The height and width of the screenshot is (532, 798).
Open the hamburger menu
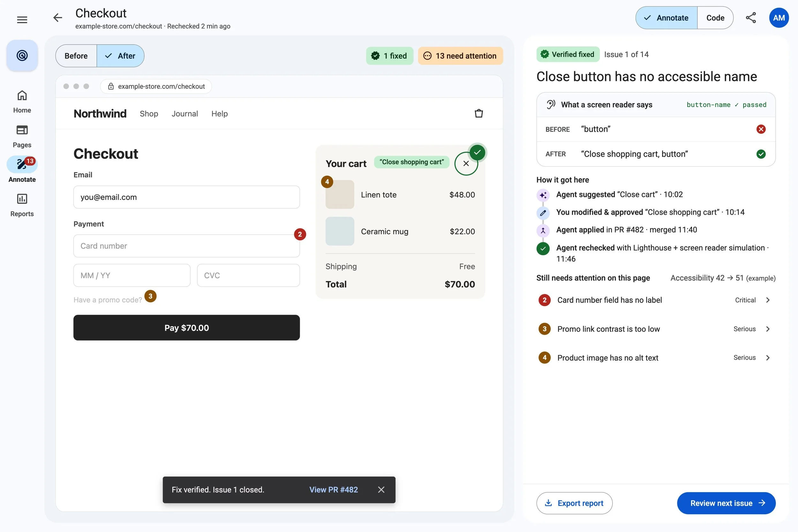(x=22, y=19)
